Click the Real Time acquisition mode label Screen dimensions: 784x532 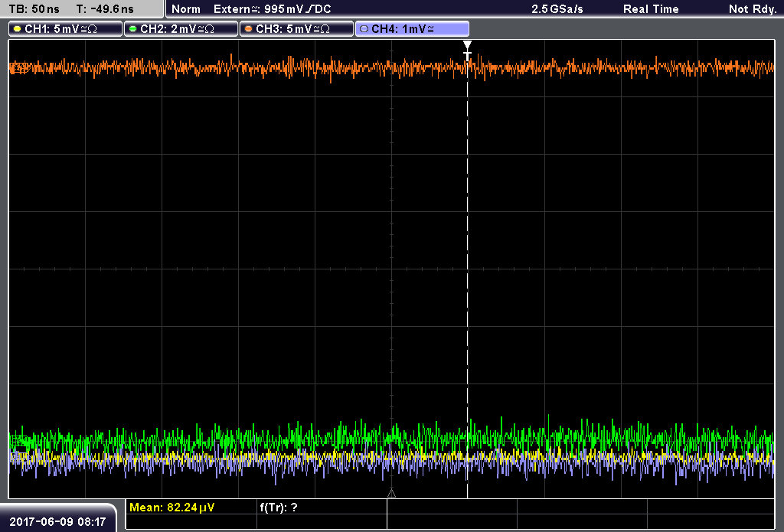(x=651, y=9)
